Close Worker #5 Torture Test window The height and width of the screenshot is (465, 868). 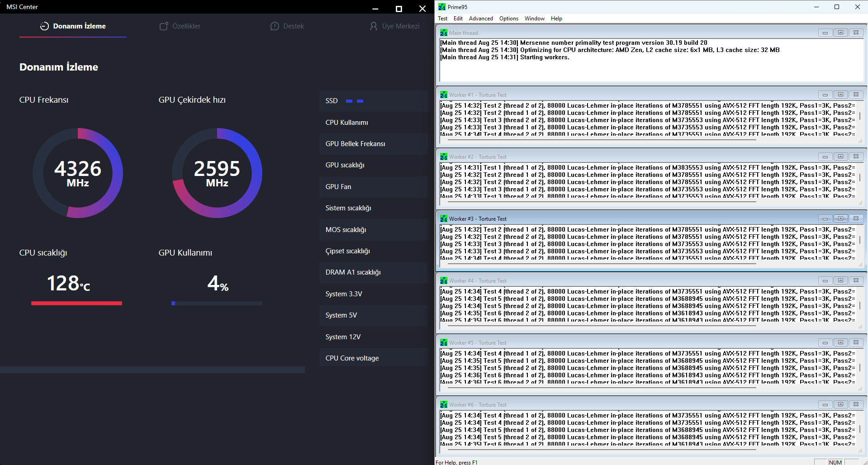click(x=856, y=342)
